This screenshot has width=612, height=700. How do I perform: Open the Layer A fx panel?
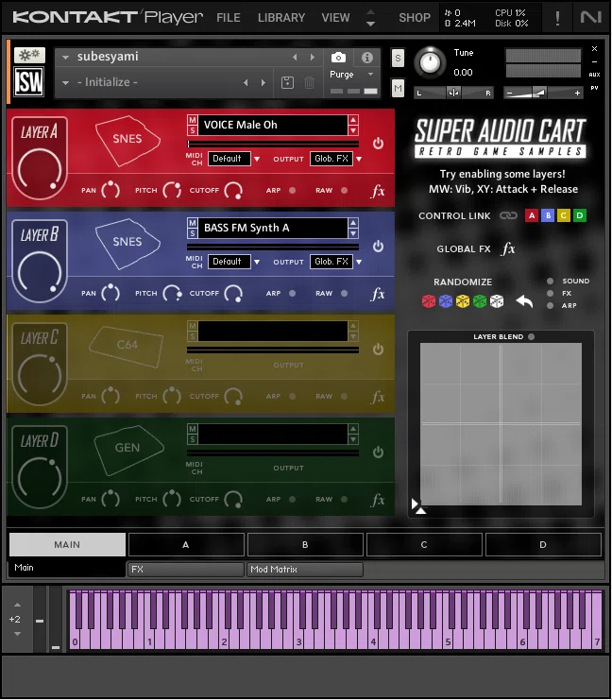[x=378, y=191]
